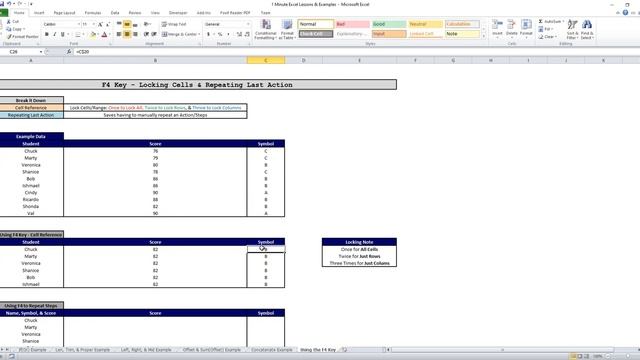The height and width of the screenshot is (360, 640).
Task: Click the Font Color red A
Action: 104,35
